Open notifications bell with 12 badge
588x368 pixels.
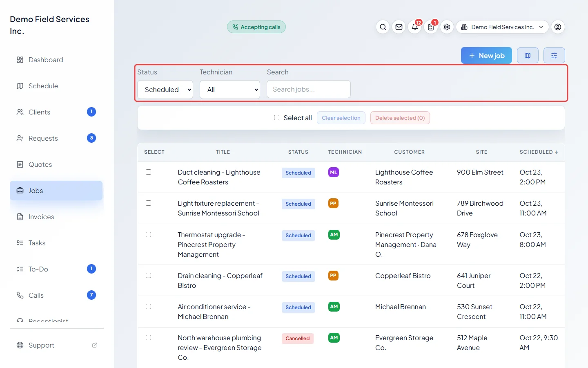point(415,27)
